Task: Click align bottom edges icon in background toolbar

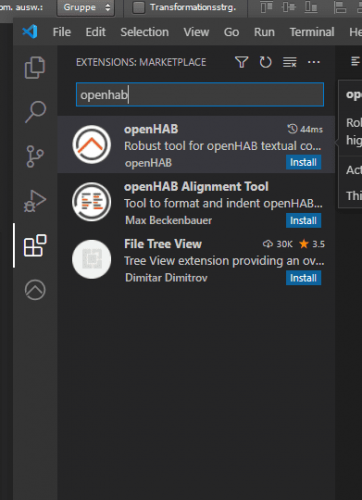Action: coord(311,7)
